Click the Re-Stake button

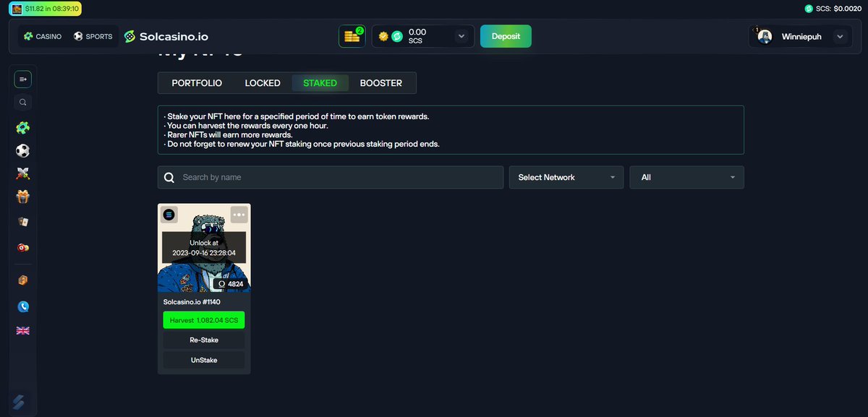point(204,340)
